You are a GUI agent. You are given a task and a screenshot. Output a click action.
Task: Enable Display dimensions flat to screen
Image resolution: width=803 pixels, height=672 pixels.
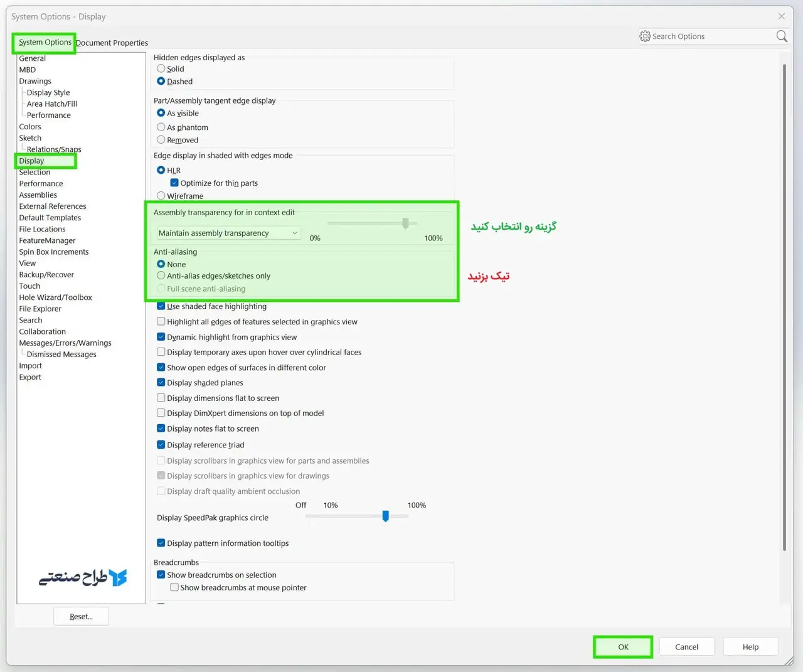coord(161,398)
